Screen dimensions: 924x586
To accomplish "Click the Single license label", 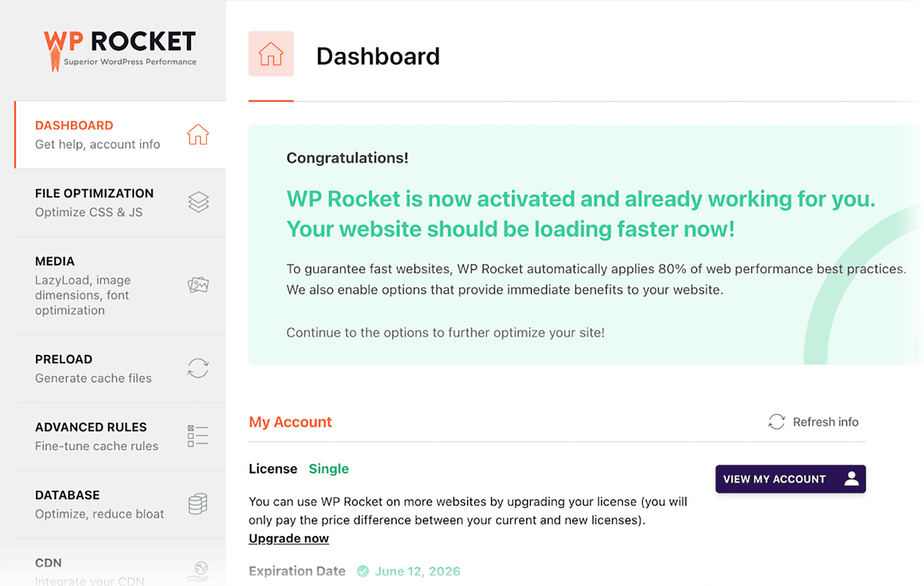I will [x=328, y=468].
